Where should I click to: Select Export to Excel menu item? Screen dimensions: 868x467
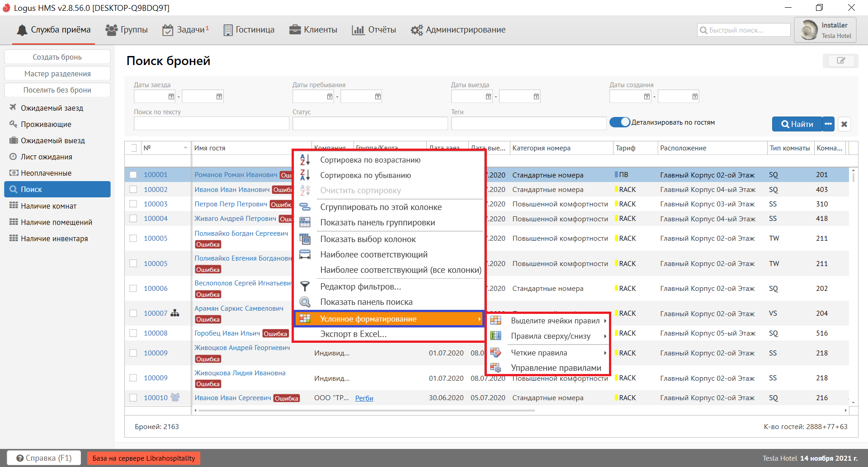[353, 334]
